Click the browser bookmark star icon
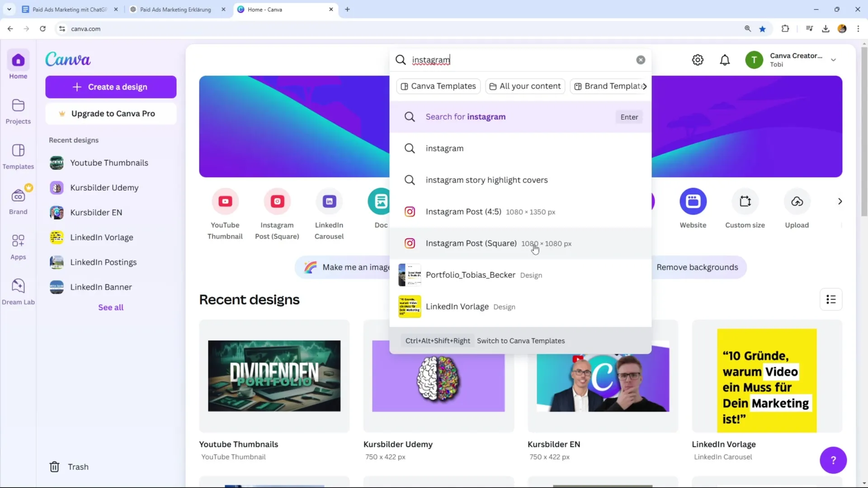 763,28
